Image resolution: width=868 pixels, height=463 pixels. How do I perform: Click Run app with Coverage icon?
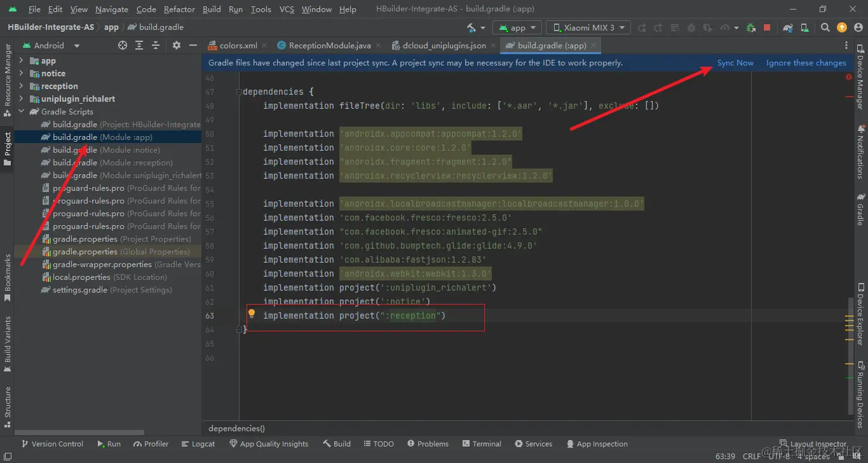point(707,27)
